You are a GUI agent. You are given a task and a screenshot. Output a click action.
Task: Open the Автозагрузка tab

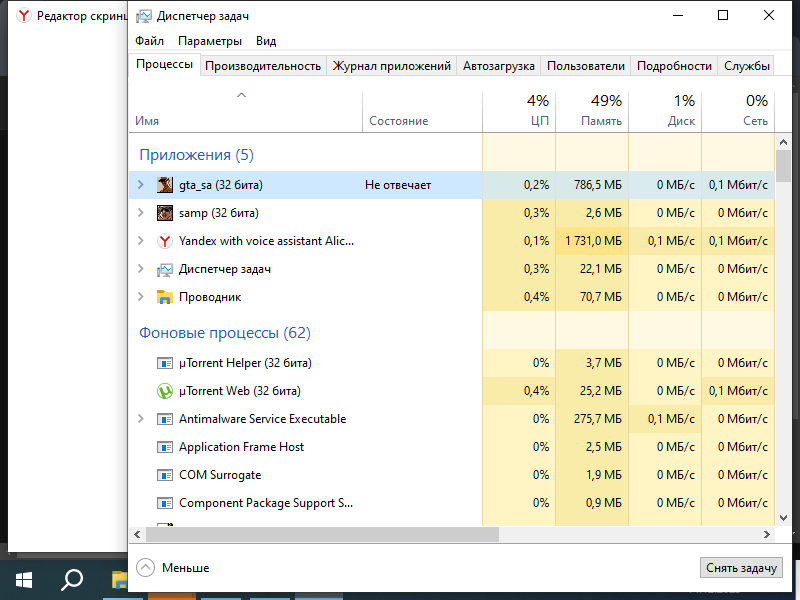[x=499, y=66]
